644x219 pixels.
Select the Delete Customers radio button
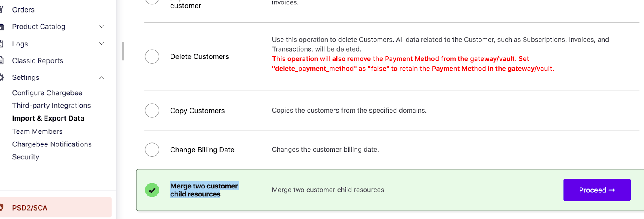tap(152, 56)
